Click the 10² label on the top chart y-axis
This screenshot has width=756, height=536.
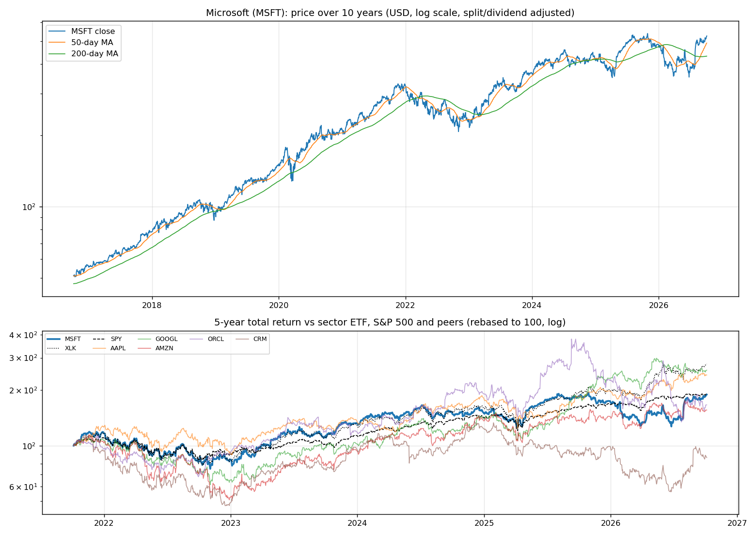click(30, 207)
